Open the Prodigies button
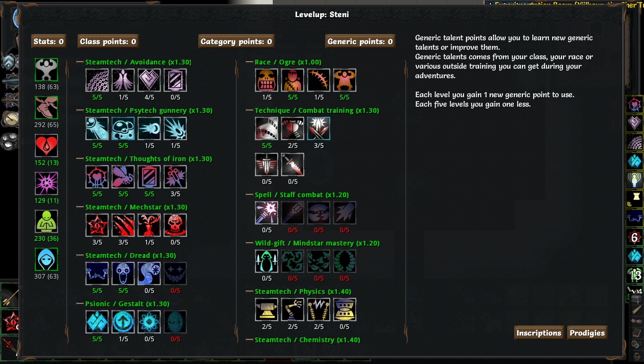Viewport: 644px width, 364px height. tap(587, 333)
